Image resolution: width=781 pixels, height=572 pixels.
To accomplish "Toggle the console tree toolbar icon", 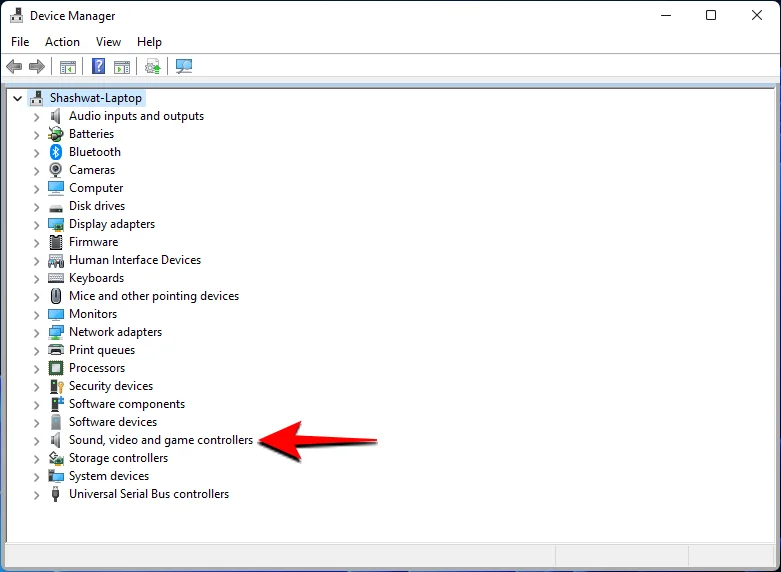I will [x=68, y=66].
